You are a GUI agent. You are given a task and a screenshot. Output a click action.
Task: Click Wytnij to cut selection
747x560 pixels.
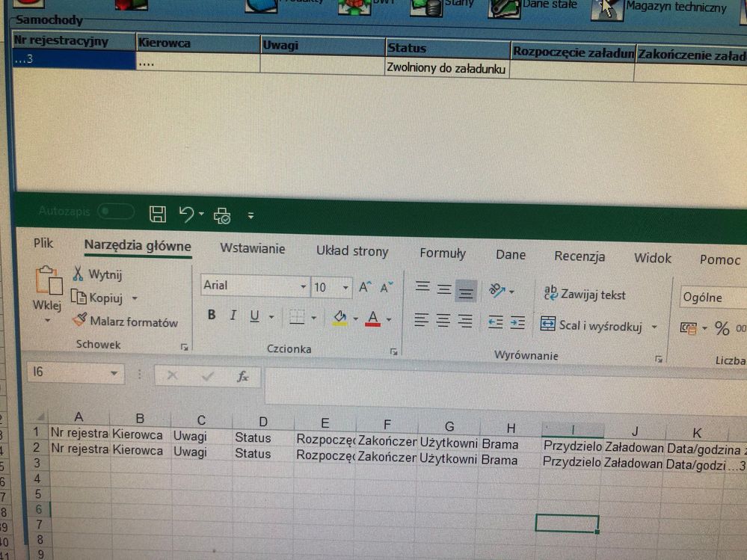(98, 274)
